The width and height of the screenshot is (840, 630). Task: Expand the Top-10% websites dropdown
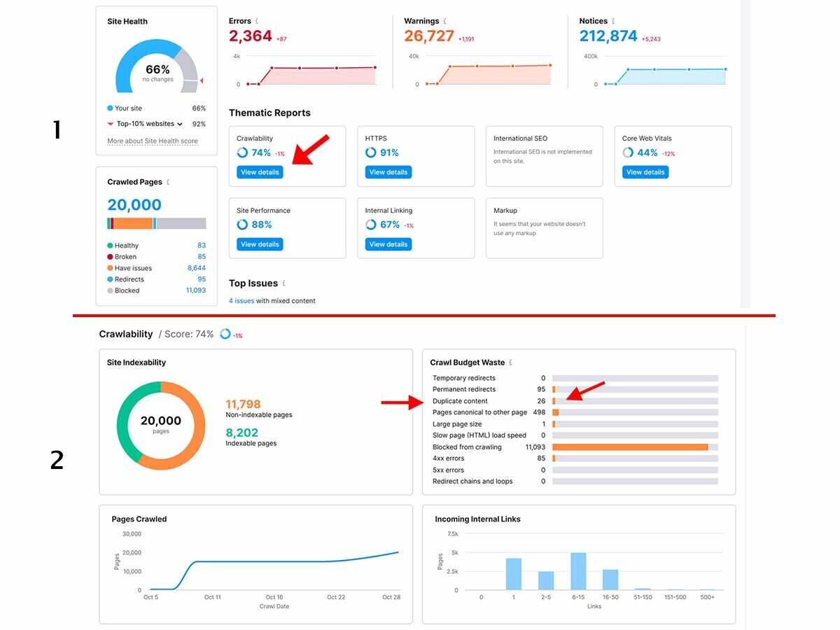click(x=180, y=125)
